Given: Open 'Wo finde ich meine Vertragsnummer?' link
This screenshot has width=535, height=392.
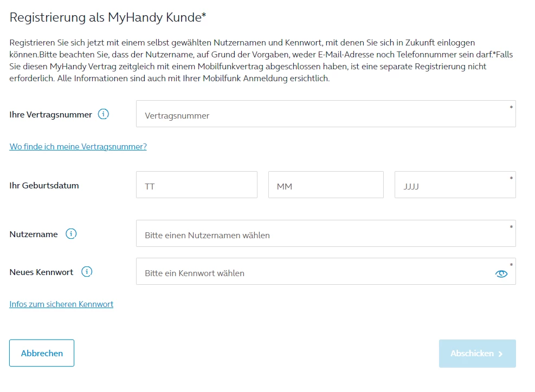Looking at the screenshot, I should (x=78, y=147).
